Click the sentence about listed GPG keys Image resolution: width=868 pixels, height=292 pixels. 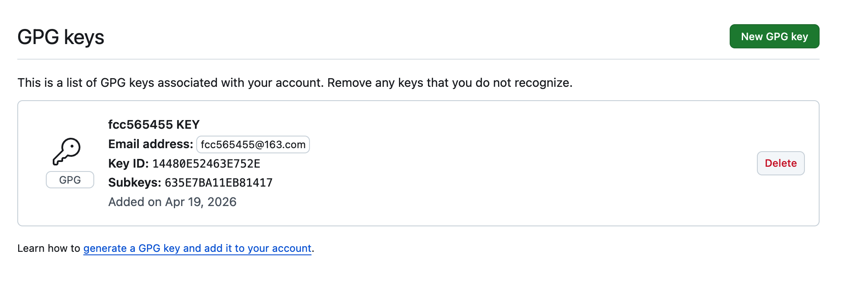[170, 83]
